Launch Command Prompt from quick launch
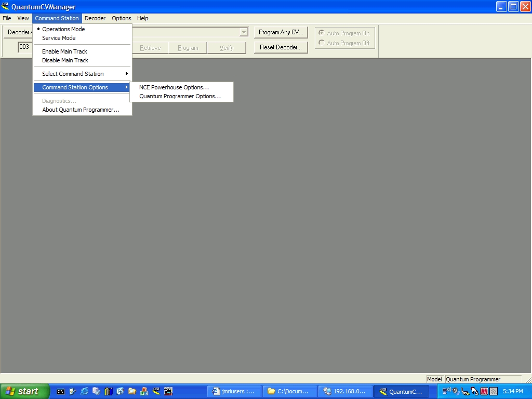Screen dimensions: 532x399 (60, 392)
